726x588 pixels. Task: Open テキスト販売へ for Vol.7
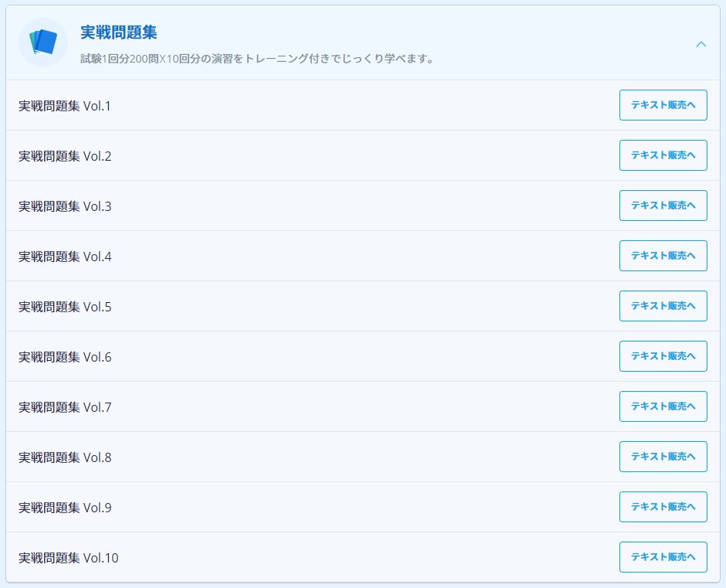663,406
